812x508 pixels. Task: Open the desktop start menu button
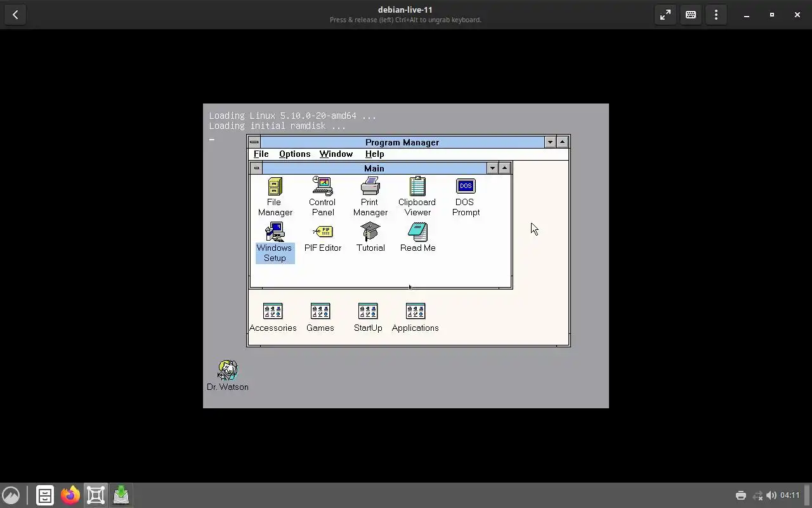11,495
